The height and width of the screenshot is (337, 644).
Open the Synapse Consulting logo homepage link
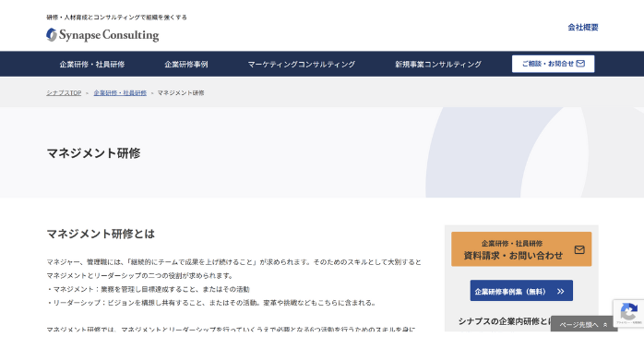click(x=102, y=35)
